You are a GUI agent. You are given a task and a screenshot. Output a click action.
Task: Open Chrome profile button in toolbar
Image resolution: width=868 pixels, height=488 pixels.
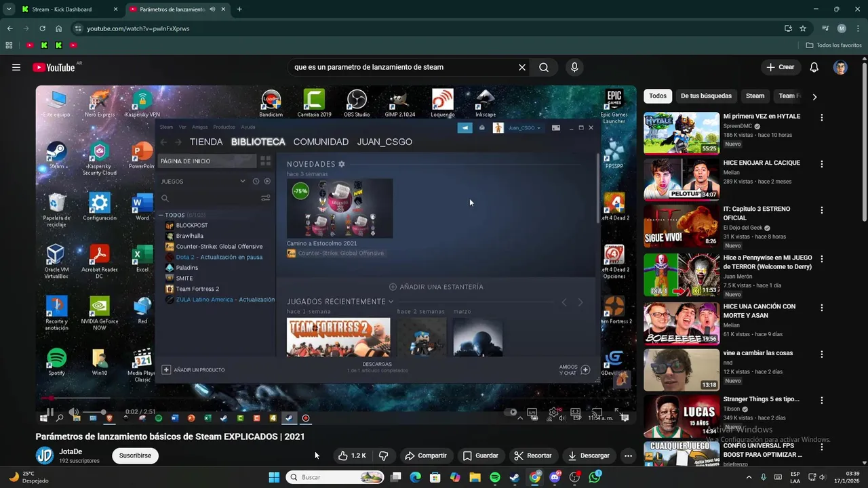coord(842,28)
